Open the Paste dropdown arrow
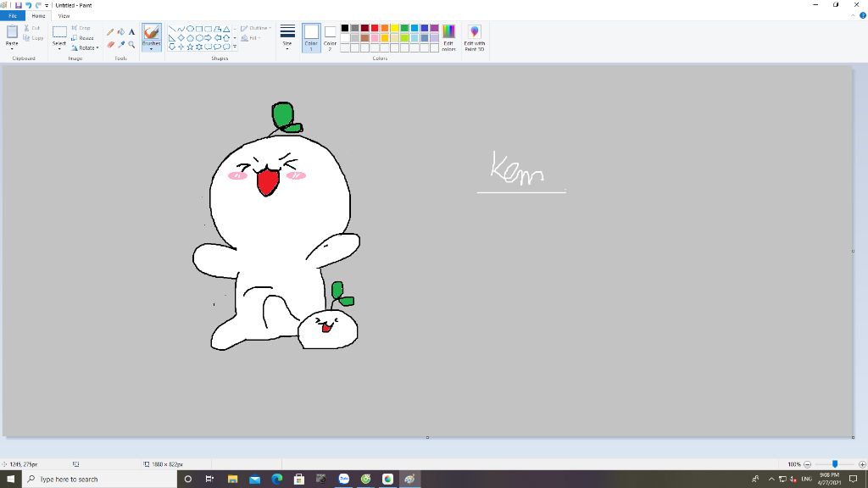The height and width of the screenshot is (488, 868). (x=12, y=47)
